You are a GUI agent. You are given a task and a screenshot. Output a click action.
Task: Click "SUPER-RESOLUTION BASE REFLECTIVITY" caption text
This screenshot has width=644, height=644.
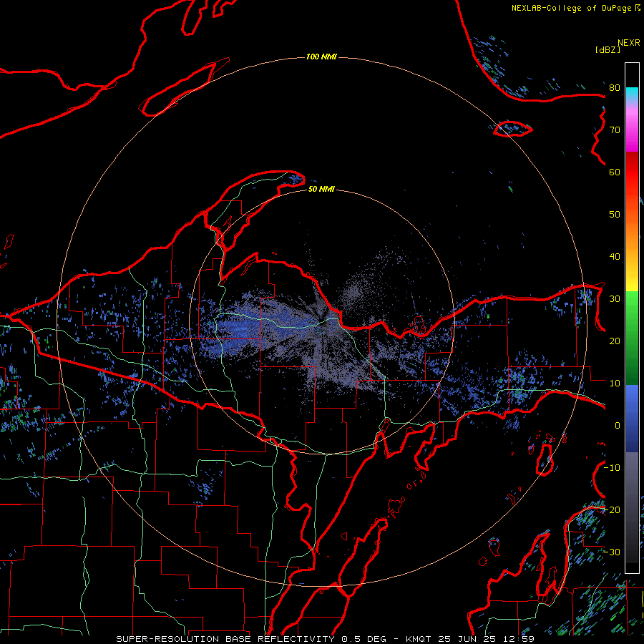tap(225, 639)
